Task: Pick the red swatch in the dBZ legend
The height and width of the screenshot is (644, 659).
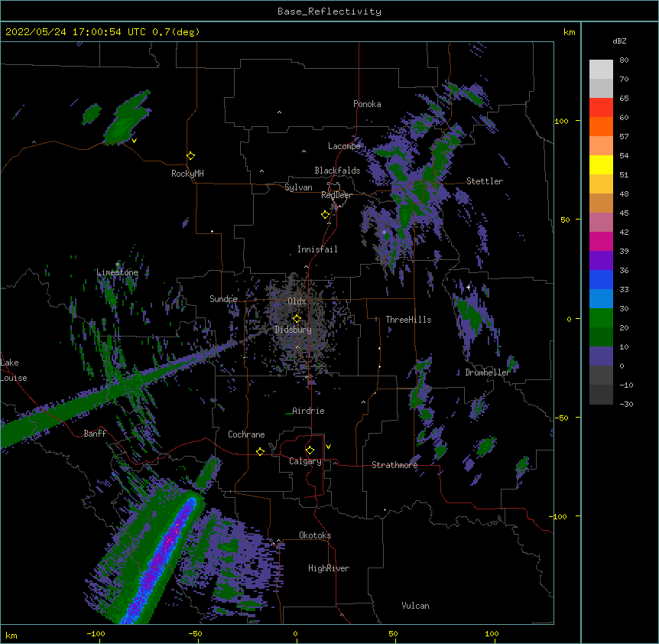Action: (601, 108)
